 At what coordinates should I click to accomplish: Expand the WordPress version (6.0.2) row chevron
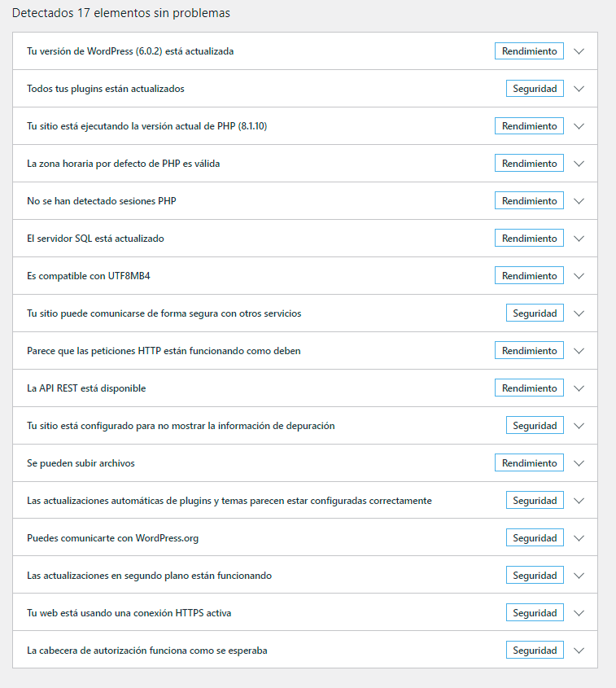pyautogui.click(x=579, y=51)
